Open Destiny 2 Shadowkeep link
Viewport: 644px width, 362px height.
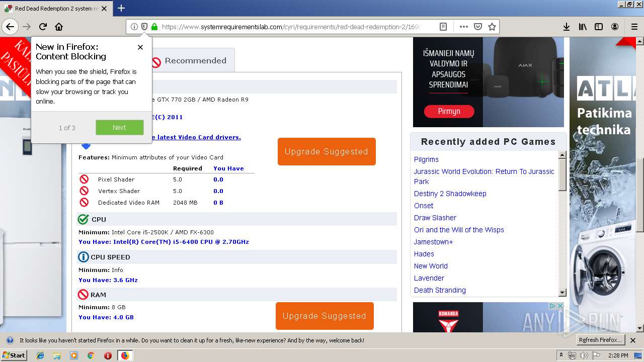(450, 194)
